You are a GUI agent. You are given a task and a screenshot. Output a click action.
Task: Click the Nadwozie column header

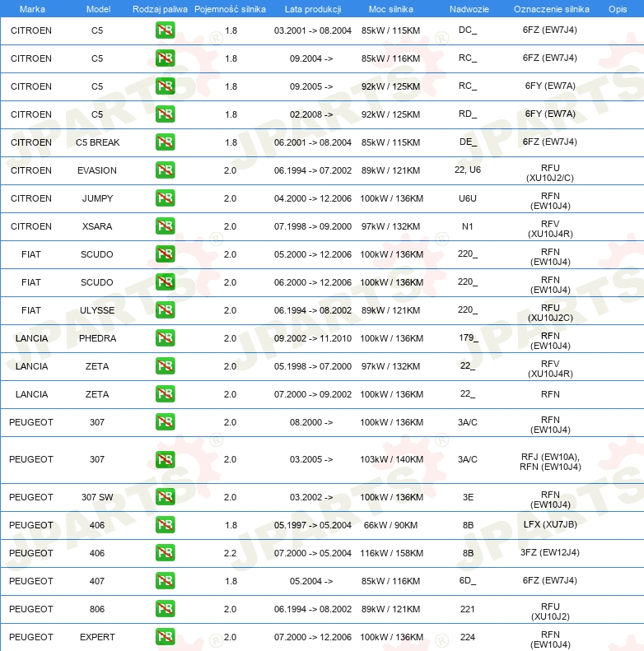pos(469,9)
